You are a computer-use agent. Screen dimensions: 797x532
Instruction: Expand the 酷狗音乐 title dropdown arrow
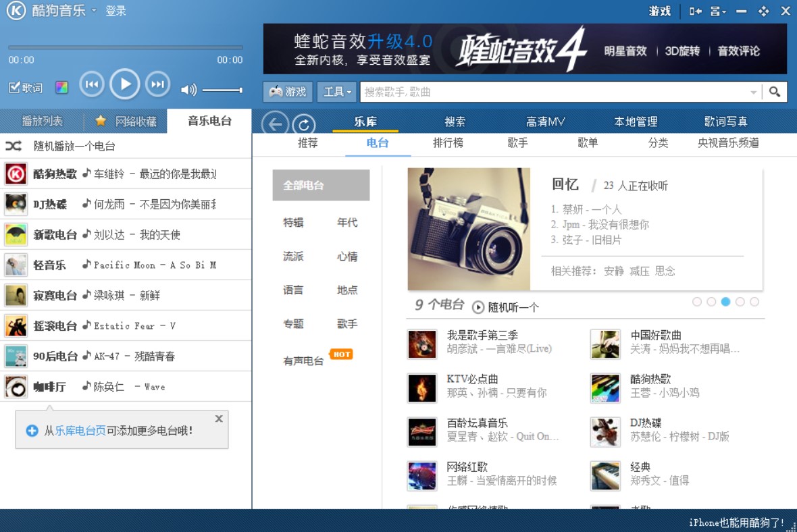pyautogui.click(x=94, y=11)
